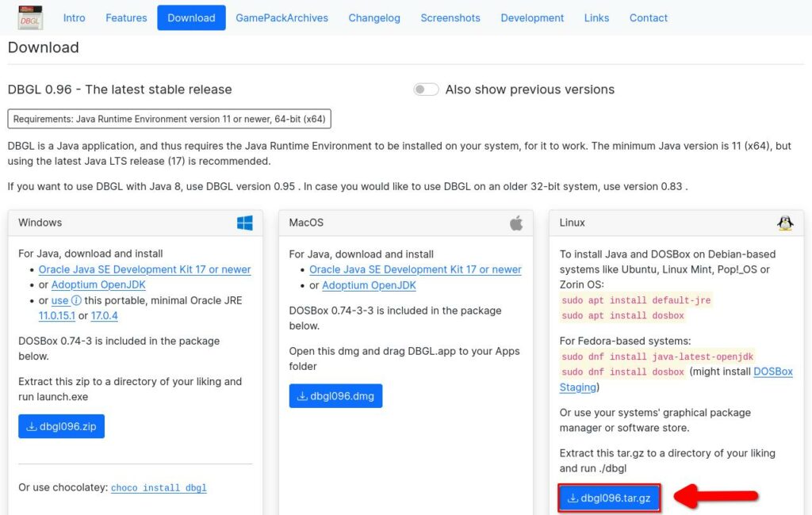Switch to the Features tab
Image resolution: width=812 pixels, height=515 pixels.
click(x=126, y=17)
